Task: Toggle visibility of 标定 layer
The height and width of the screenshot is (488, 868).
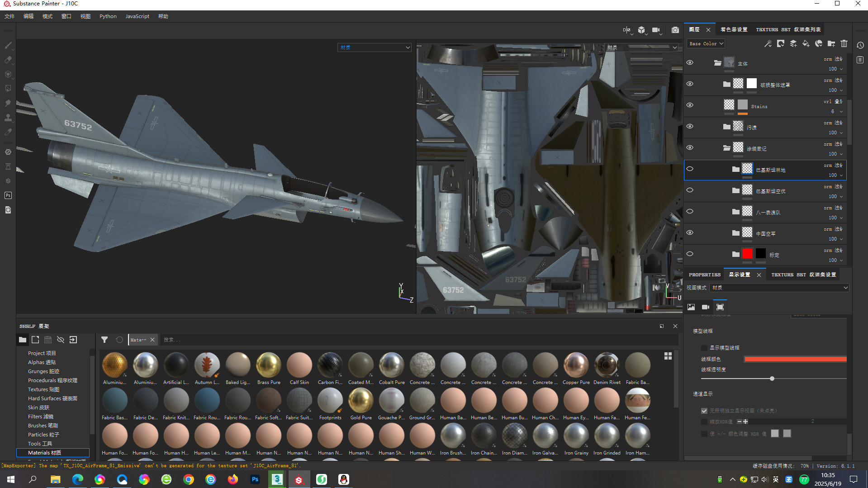Action: click(690, 254)
